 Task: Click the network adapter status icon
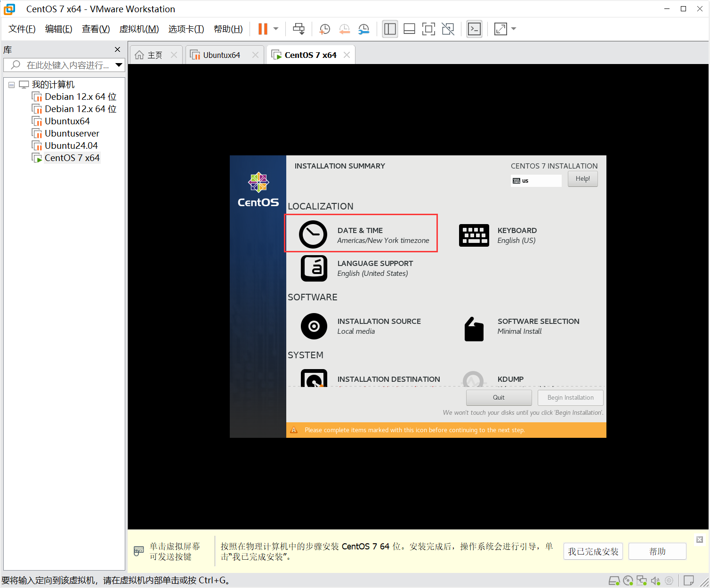(642, 581)
